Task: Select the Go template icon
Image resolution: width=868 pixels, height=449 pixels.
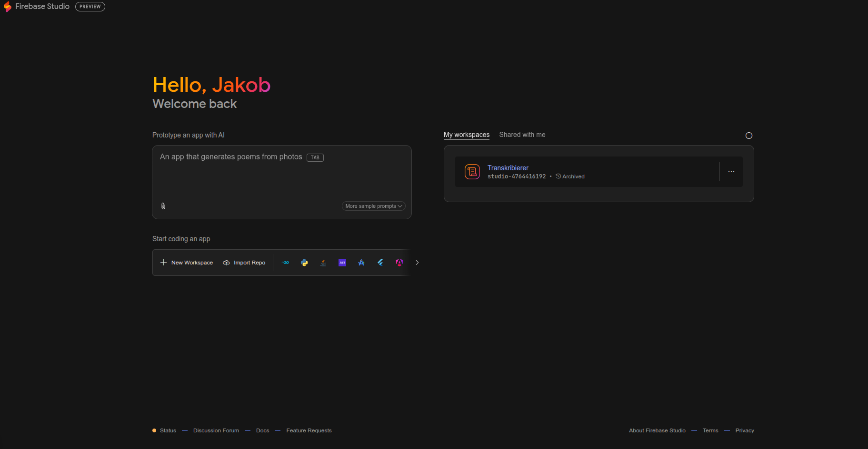Action: [x=286, y=263]
